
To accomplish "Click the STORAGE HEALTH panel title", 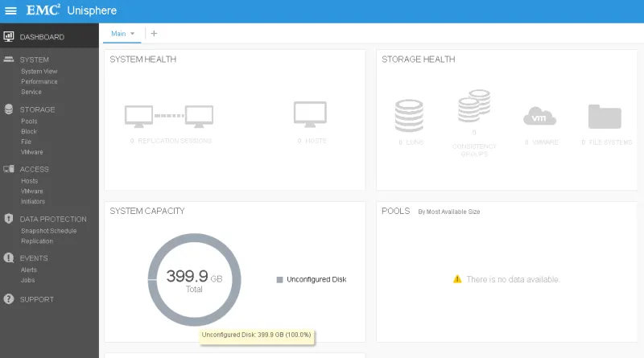I will pos(418,59).
